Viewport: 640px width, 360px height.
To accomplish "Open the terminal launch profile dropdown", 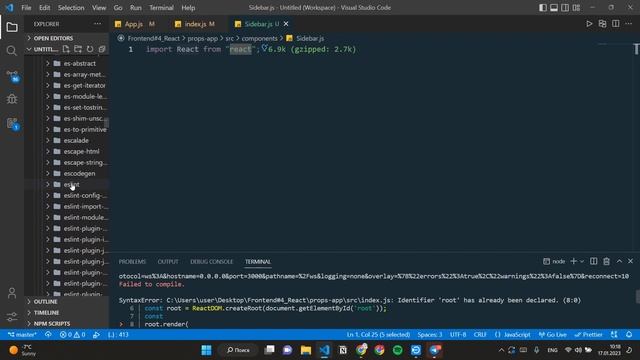I will coord(582,261).
